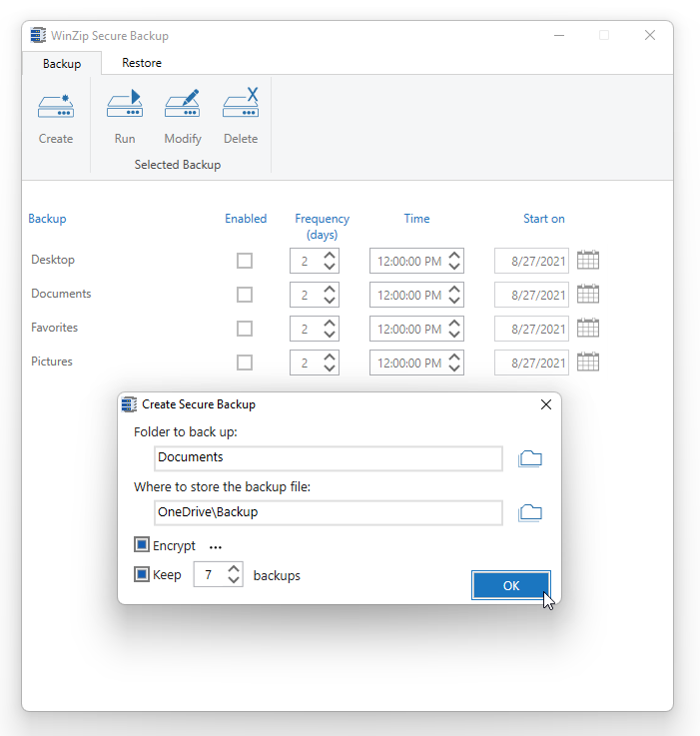Enable the Pictures backup checkbox
The height and width of the screenshot is (736, 700).
coord(245,363)
